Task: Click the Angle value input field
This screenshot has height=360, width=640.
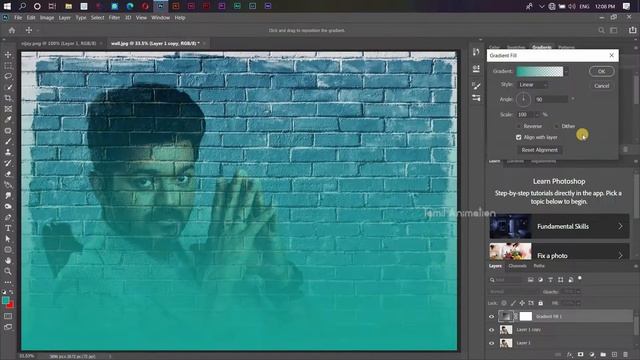Action: (x=551, y=99)
